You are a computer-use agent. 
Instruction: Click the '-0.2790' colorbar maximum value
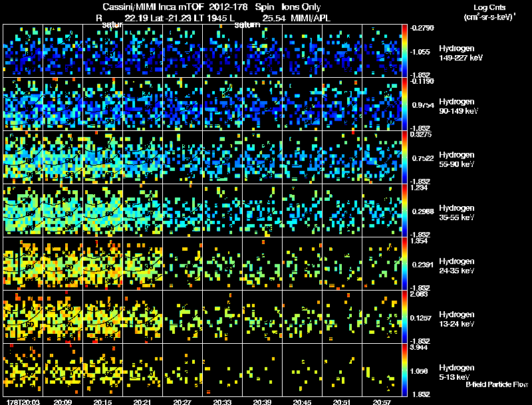(x=422, y=28)
